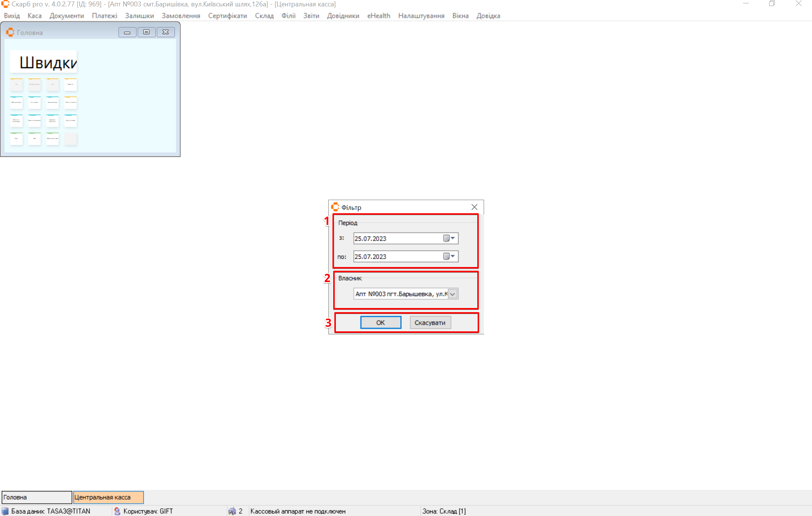The image size is (812, 516).
Task: Open the Налаштування menu
Action: [421, 16]
